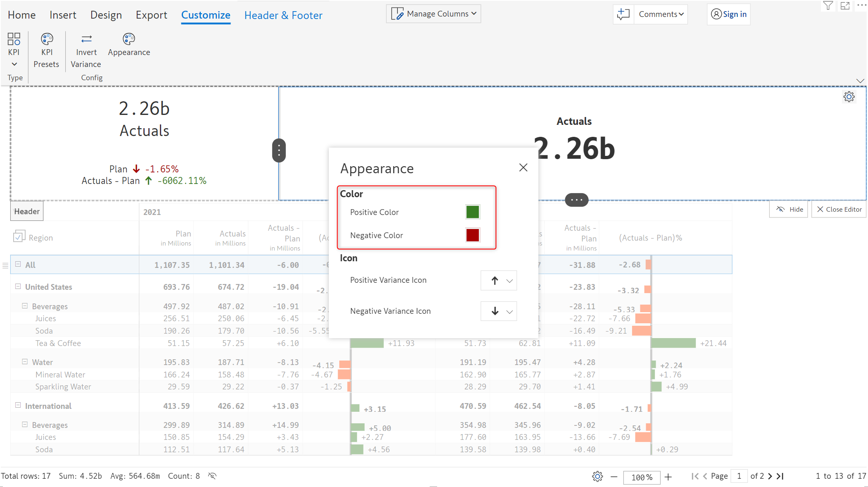
Task: Collapse the United States row
Action: [18, 286]
